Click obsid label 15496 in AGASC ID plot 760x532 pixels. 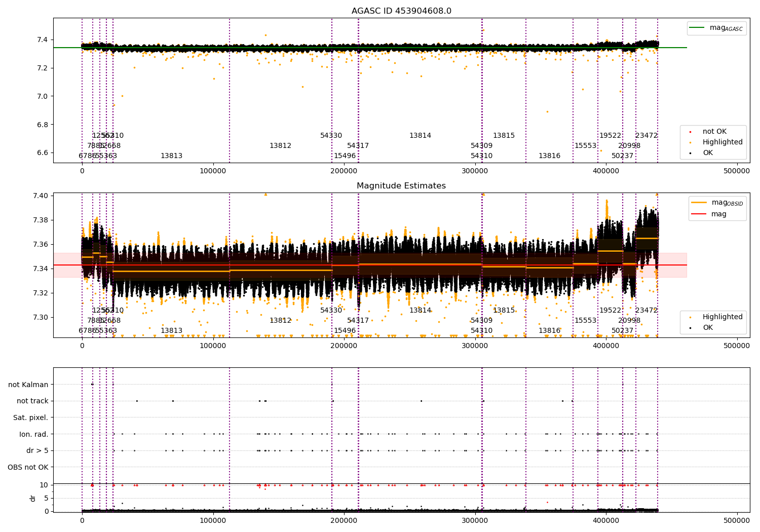[x=345, y=156]
